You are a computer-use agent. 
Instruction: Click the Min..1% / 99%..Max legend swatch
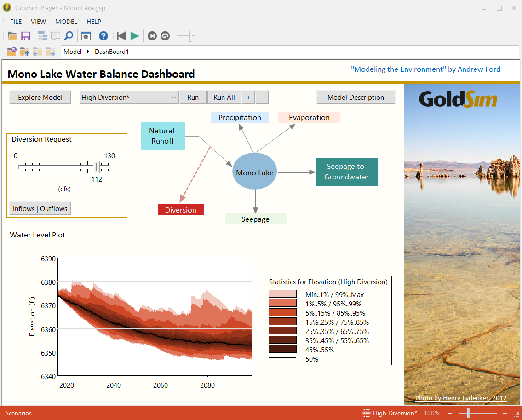pos(283,294)
